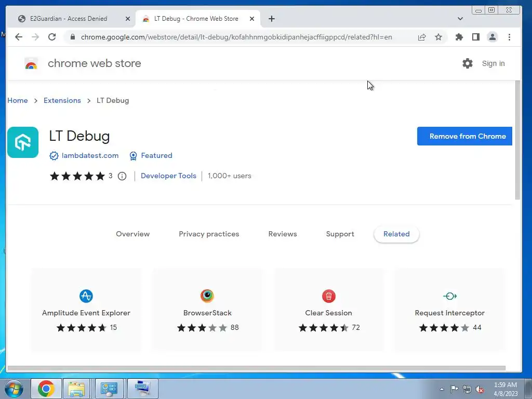Image resolution: width=532 pixels, height=399 pixels.
Task: Open the Chrome profile avatar
Action: 493,37
